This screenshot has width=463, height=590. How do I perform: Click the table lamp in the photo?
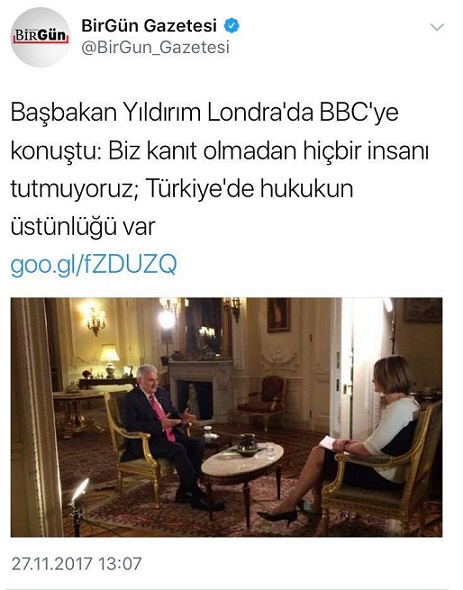pyautogui.click(x=109, y=360)
